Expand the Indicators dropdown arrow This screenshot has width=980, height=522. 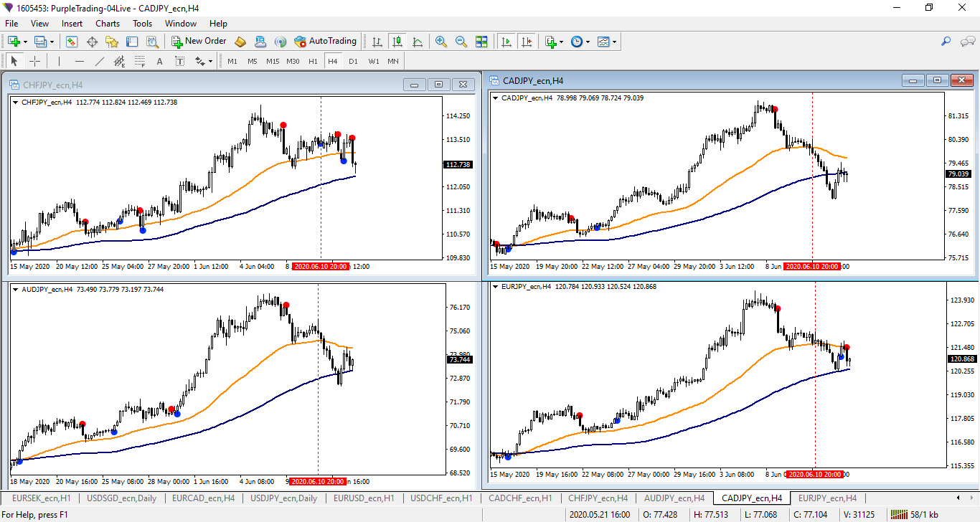pyautogui.click(x=561, y=42)
